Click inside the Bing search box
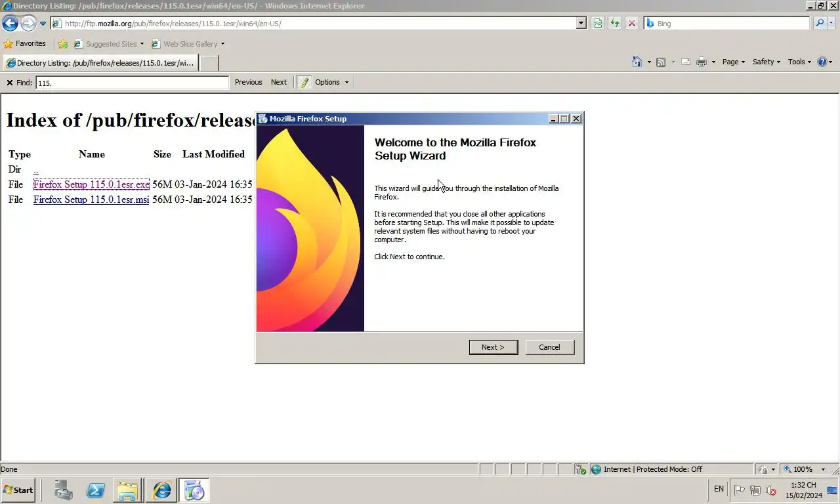Viewport: 840px width, 504px height. tap(727, 23)
